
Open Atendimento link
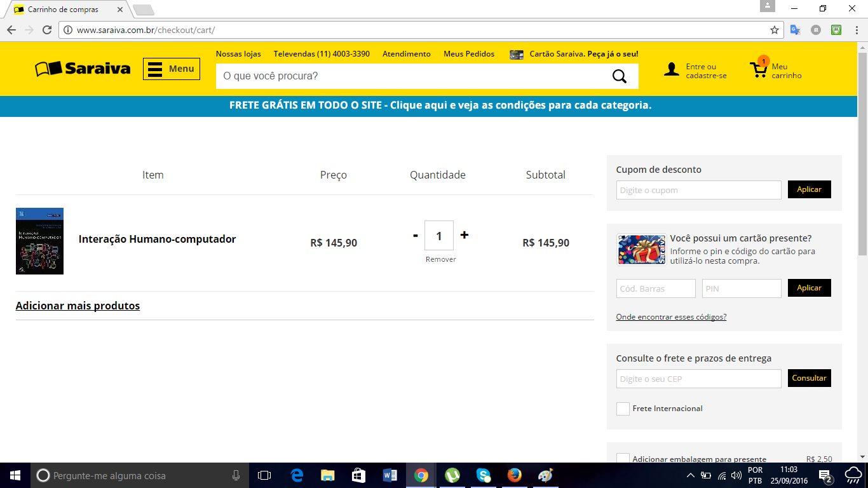(407, 54)
